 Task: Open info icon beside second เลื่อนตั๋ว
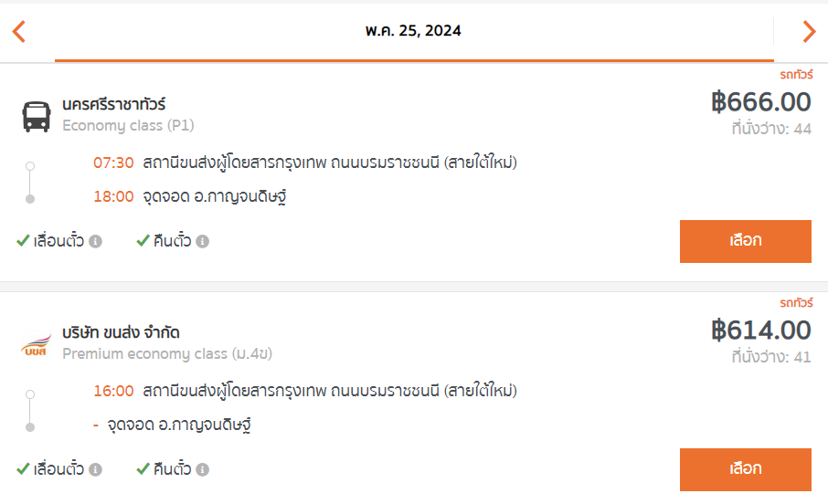pos(96,469)
